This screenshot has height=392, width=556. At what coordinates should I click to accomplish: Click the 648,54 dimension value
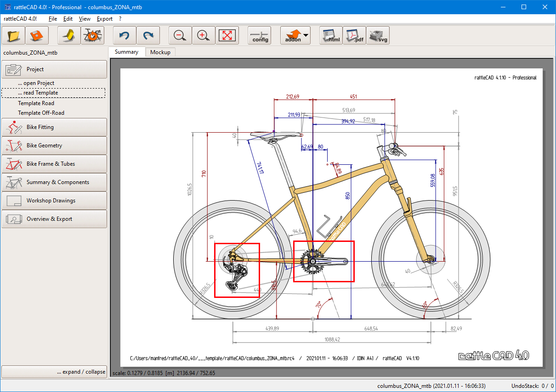point(372,328)
